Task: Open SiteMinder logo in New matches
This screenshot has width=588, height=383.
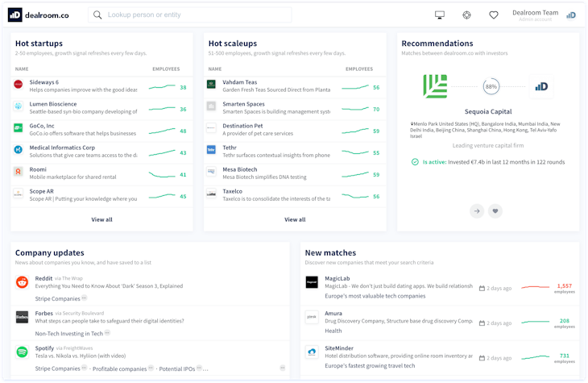Action: [x=312, y=352]
